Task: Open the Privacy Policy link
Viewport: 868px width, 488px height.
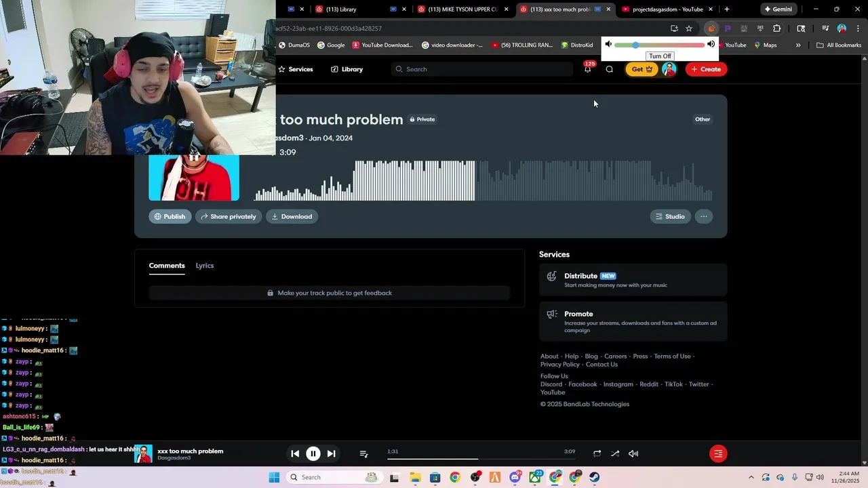Action: click(x=559, y=365)
